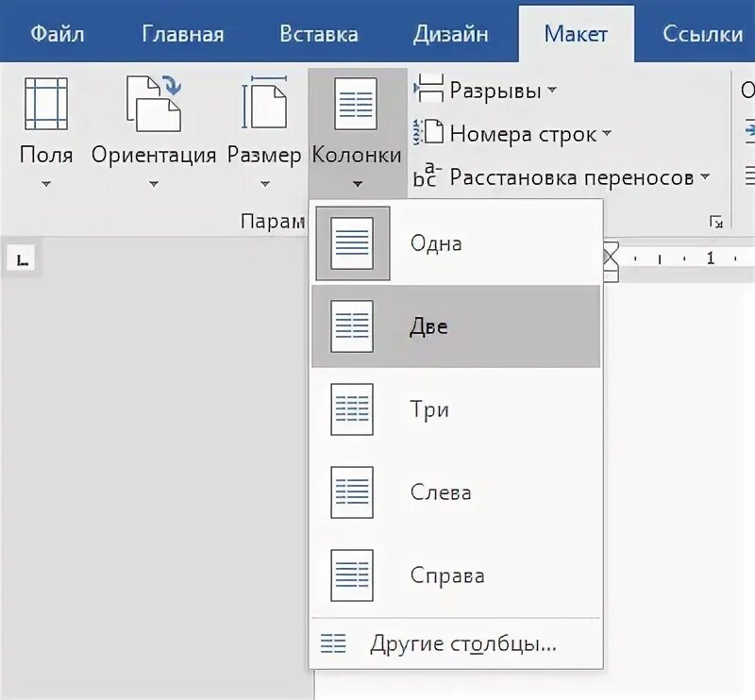Select the Три column layout option
Image resolution: width=755 pixels, height=700 pixels.
point(350,408)
